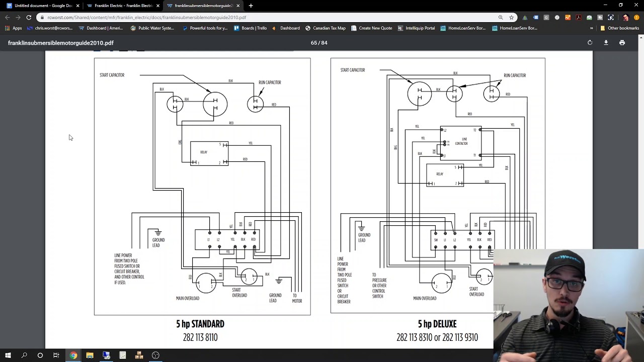Open File Explorer from the taskbar
Image resolution: width=644 pixels, height=362 pixels.
point(90,355)
